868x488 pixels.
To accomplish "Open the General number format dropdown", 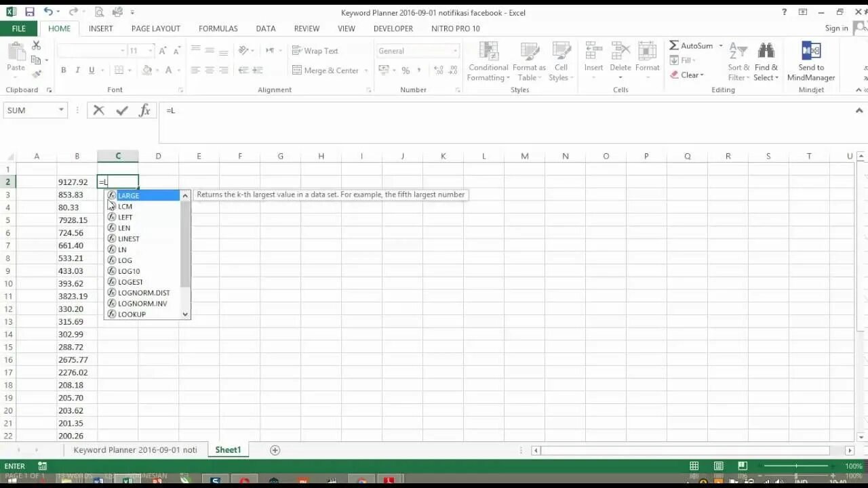I will 455,51.
